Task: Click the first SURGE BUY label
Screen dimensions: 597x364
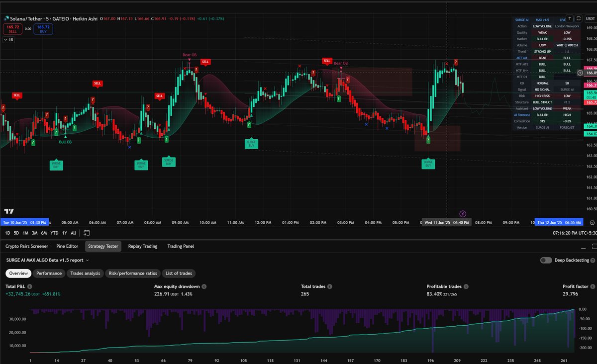Action: [x=56, y=165]
